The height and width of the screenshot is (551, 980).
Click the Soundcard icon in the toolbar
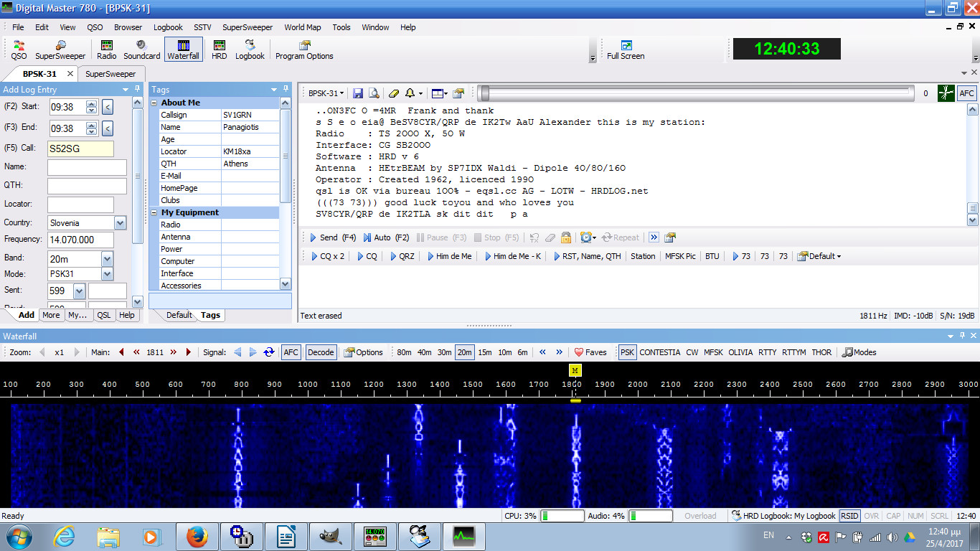(x=141, y=49)
